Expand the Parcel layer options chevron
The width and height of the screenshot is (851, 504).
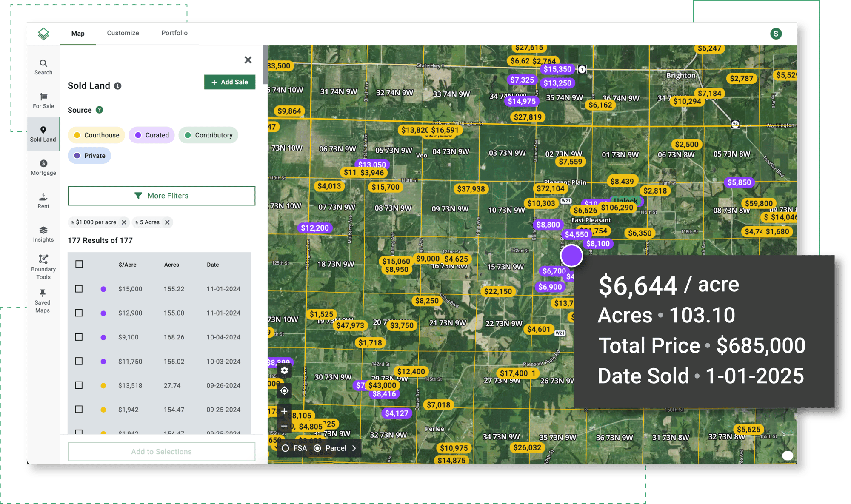pyautogui.click(x=354, y=448)
